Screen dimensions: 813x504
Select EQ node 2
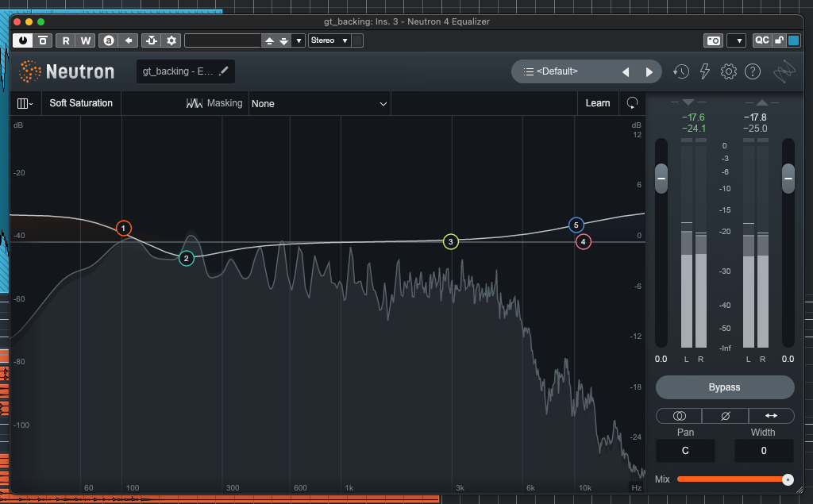click(186, 258)
